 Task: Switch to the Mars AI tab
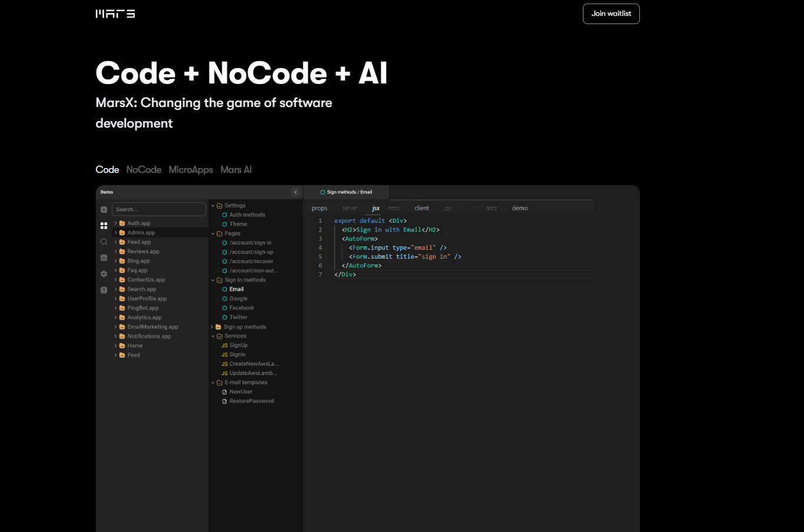pyautogui.click(x=236, y=170)
